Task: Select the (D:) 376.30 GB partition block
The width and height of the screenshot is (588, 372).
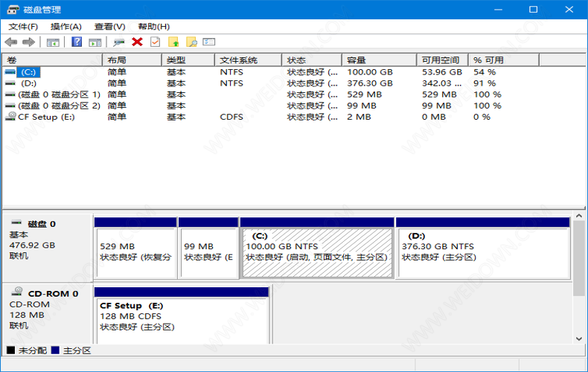Action: [x=482, y=251]
